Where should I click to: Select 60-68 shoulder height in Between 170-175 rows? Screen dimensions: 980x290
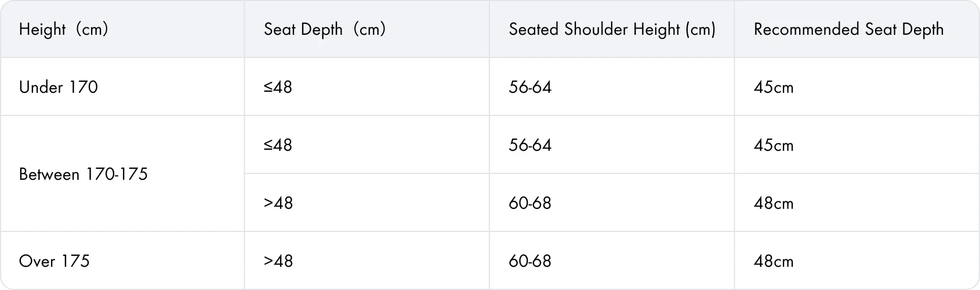(530, 203)
